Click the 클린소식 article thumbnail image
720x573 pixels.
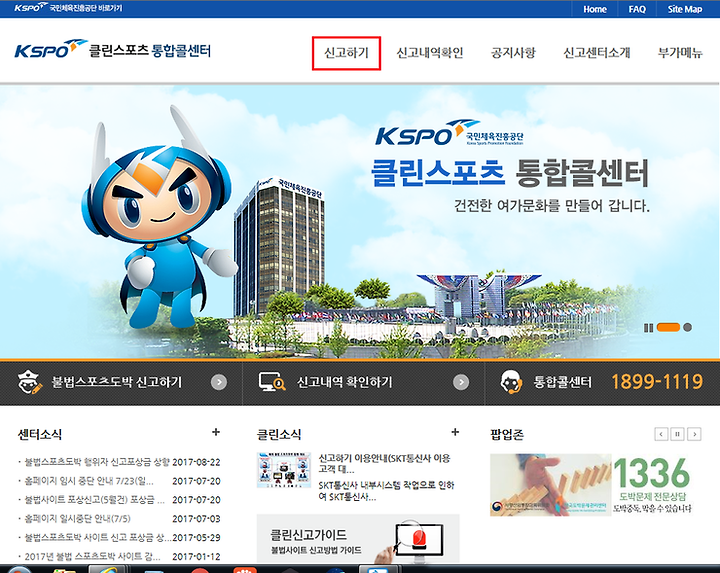point(283,470)
